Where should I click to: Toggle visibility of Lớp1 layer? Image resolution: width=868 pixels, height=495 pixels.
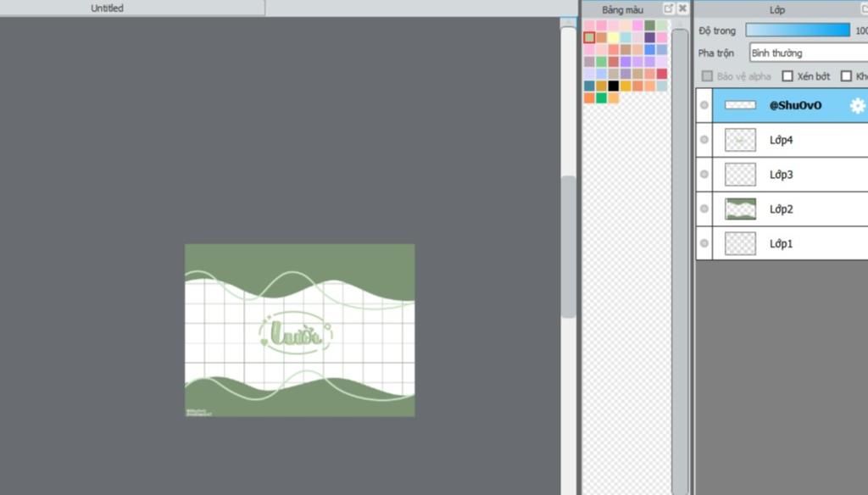pyautogui.click(x=704, y=243)
